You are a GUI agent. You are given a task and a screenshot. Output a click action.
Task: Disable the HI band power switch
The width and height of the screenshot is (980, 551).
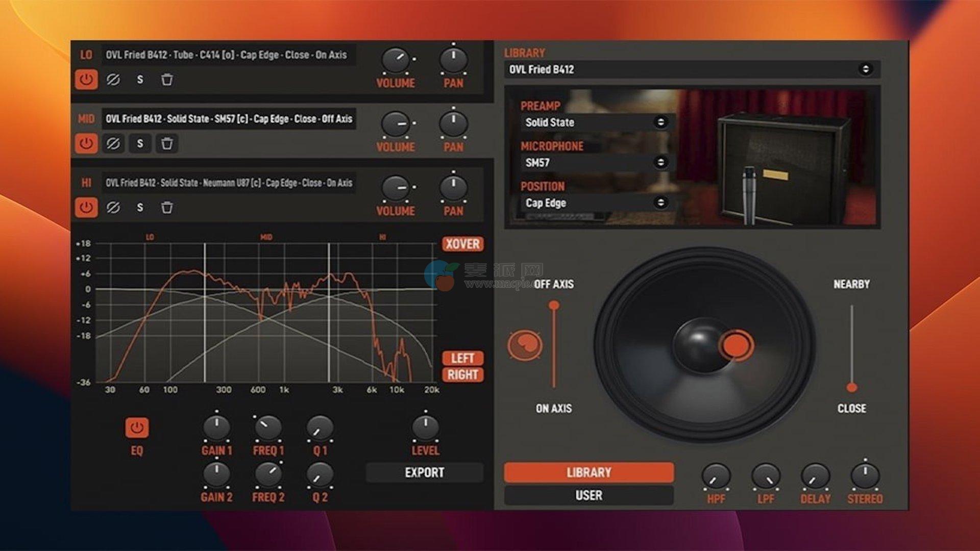[x=86, y=208]
